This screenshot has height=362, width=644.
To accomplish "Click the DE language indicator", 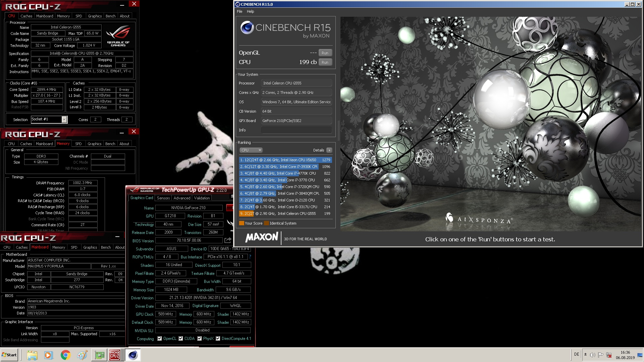I will tap(577, 354).
